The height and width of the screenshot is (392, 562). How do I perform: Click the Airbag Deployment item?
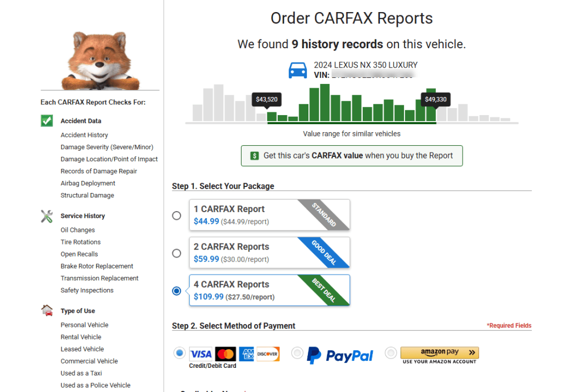tap(88, 183)
